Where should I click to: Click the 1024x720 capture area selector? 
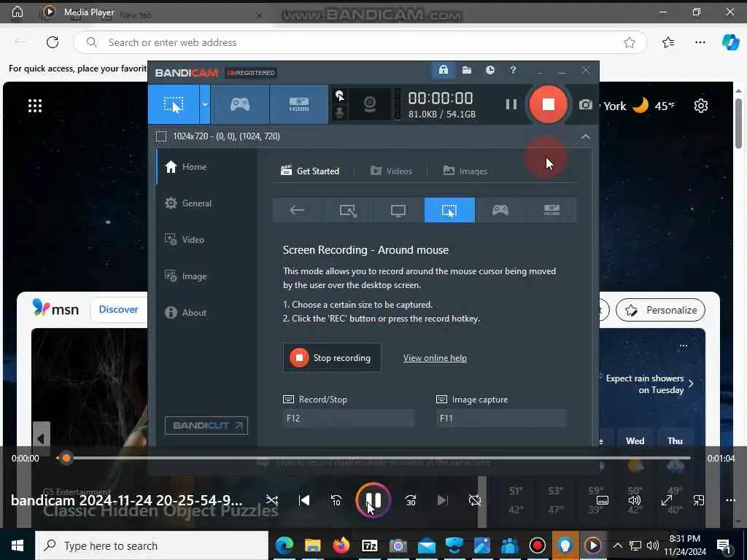[x=219, y=136]
